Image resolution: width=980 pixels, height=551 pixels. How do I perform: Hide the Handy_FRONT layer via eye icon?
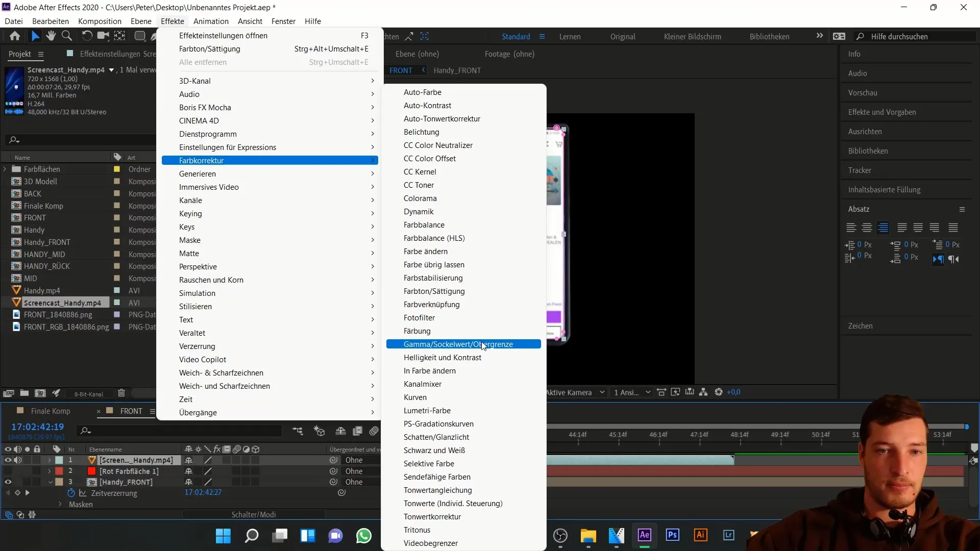click(8, 482)
